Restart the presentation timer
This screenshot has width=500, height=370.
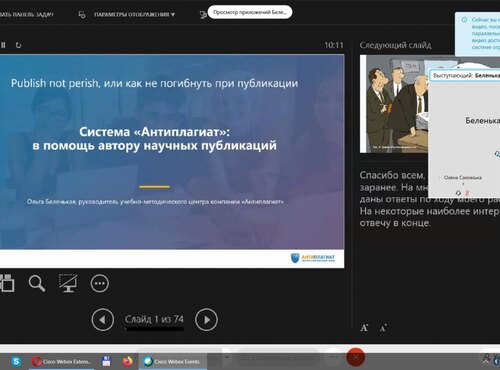(18, 45)
